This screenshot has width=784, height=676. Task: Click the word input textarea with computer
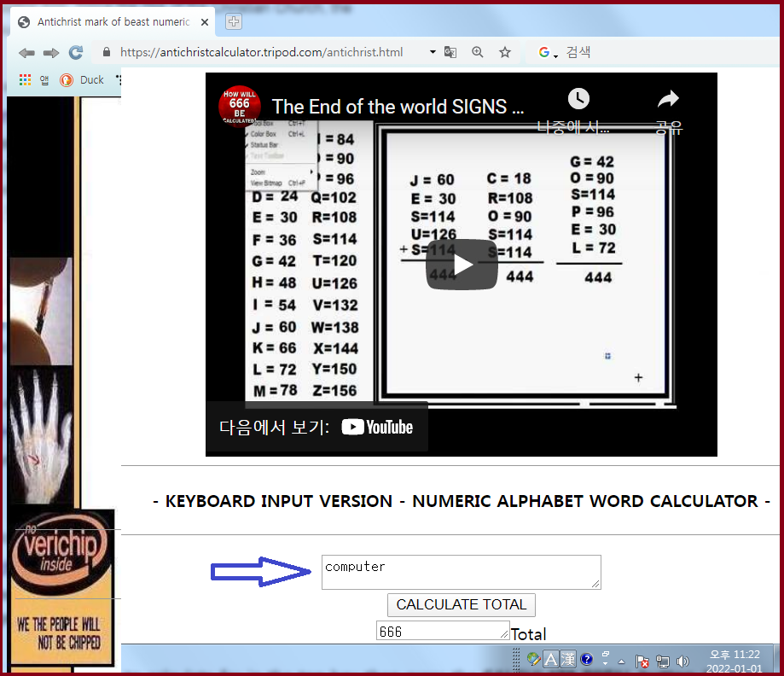point(461,572)
